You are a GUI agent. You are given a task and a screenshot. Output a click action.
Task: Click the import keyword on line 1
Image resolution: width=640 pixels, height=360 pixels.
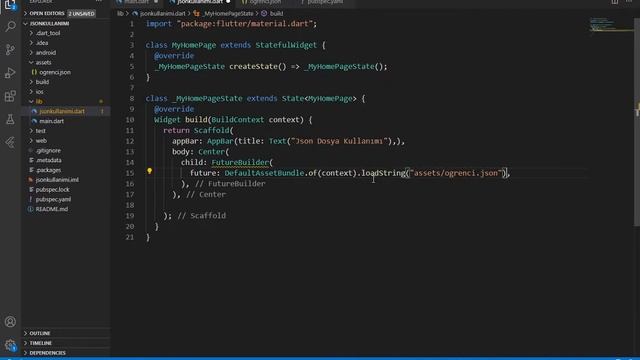(x=159, y=24)
